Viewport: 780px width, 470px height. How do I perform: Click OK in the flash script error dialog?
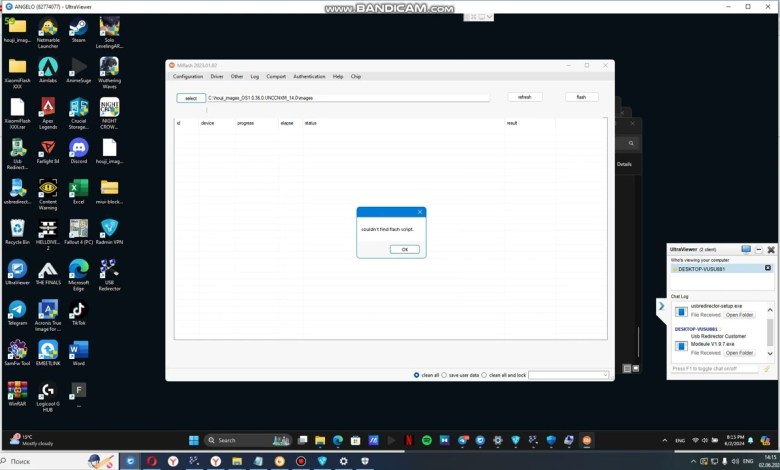click(x=404, y=249)
